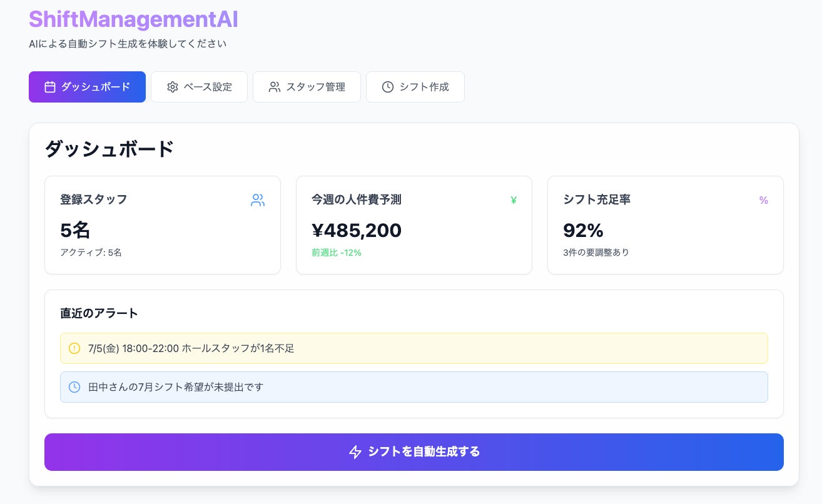Open the スタッフ管理 tab
This screenshot has height=504, width=822.
pyautogui.click(x=307, y=87)
